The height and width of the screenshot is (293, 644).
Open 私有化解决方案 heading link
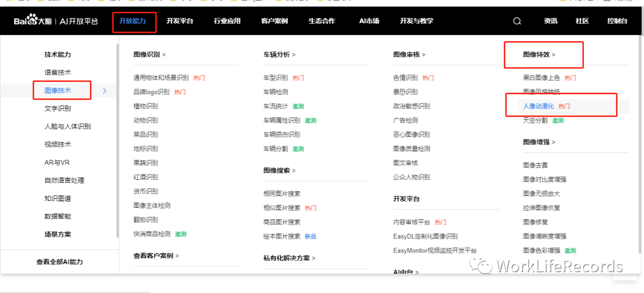[x=290, y=258]
